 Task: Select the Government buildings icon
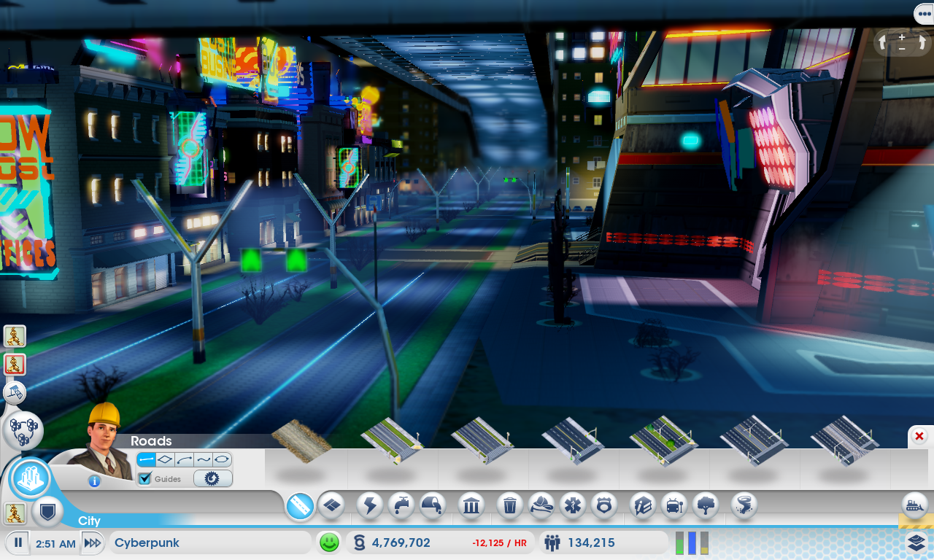[x=471, y=505]
